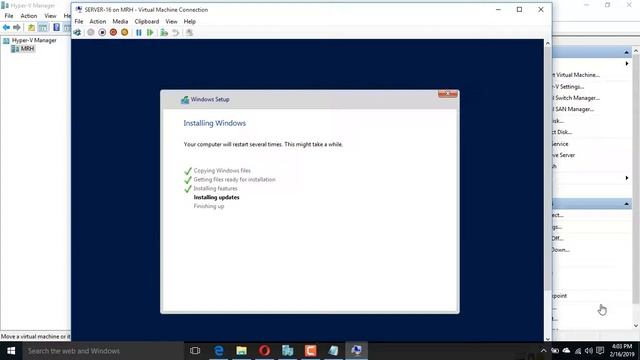The height and width of the screenshot is (360, 640).
Task: Click 'Copying Windows files' step text
Action: pyautogui.click(x=222, y=171)
